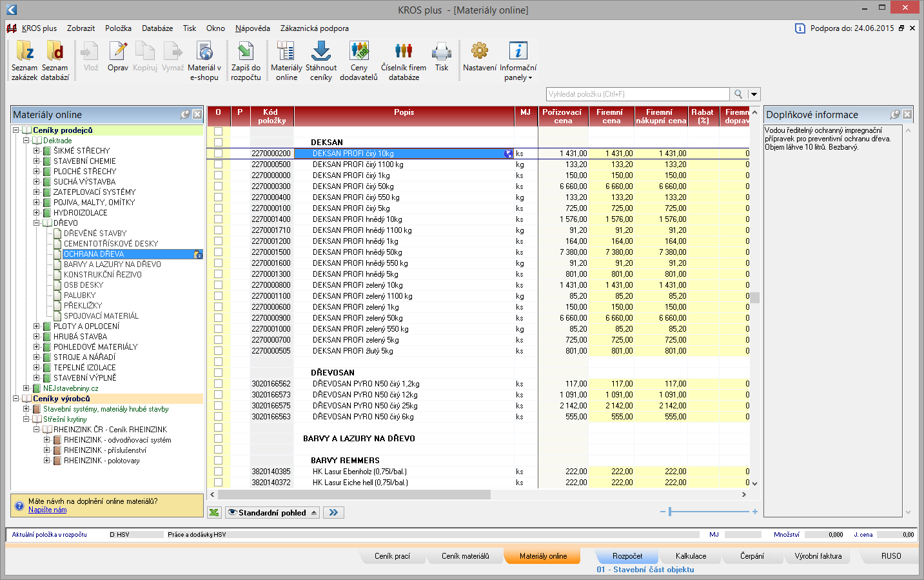
Task: Expand RHEINZINK - odvodňovací systém node
Action: click(47, 440)
